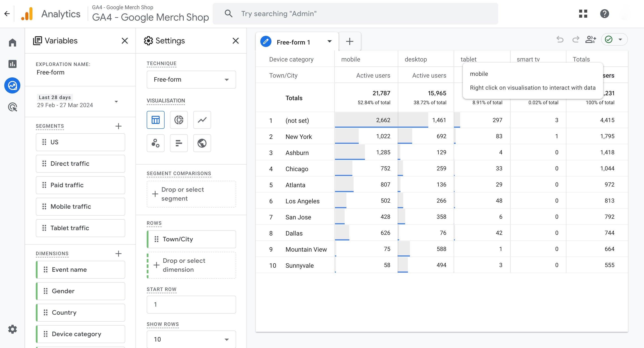Screen dimensions: 644x348
Task: Expand the date range selector
Action: 116,102
